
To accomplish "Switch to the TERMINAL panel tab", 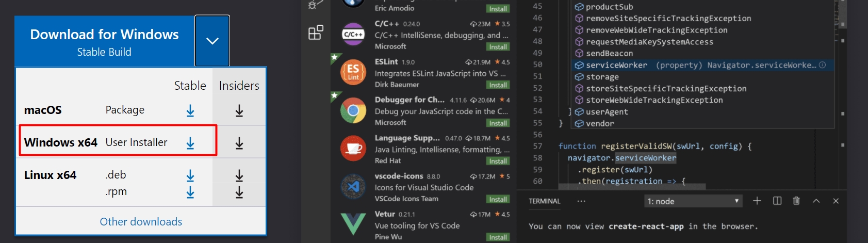I will point(544,201).
